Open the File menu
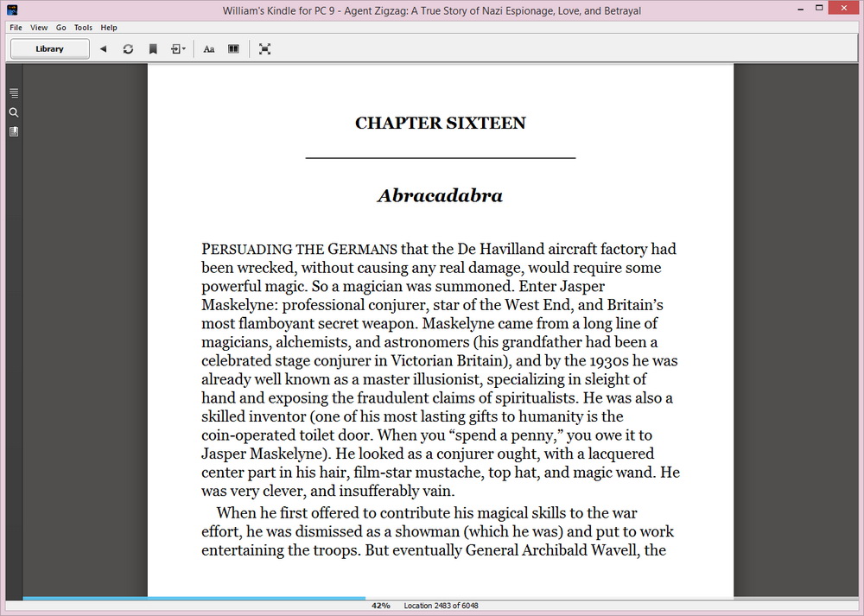The image size is (864, 616). point(16,28)
